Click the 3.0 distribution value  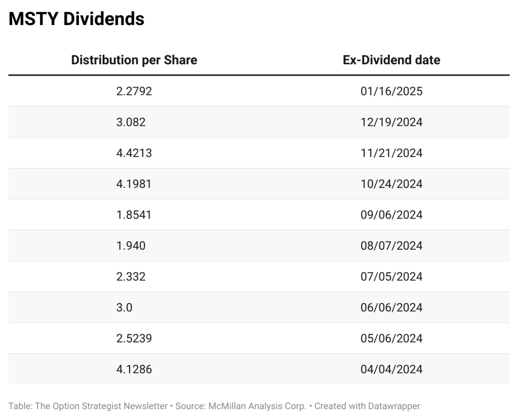click(124, 307)
